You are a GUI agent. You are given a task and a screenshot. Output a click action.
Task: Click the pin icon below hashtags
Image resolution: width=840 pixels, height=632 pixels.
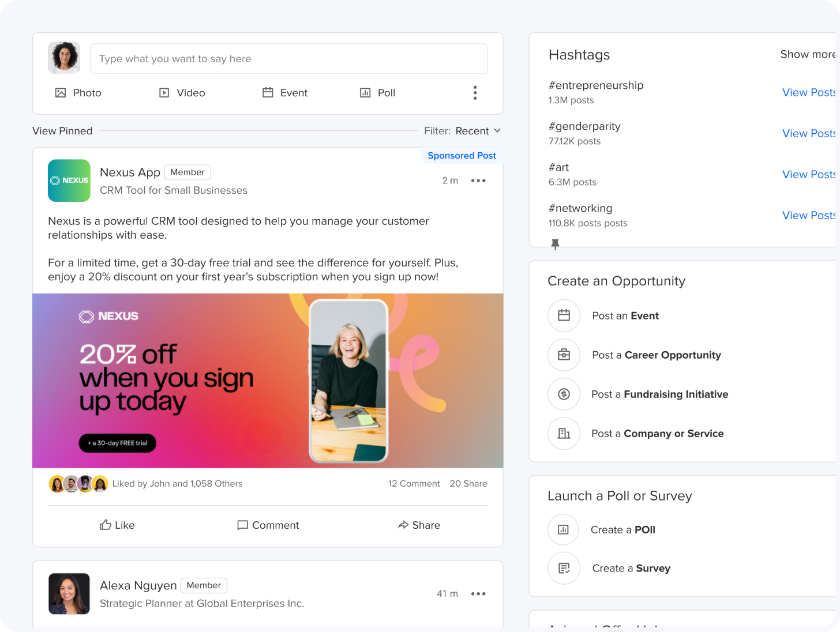tap(555, 244)
